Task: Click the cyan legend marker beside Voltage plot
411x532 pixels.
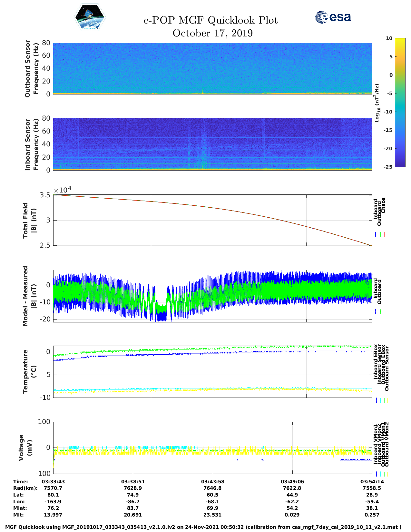Action: (x=380, y=474)
